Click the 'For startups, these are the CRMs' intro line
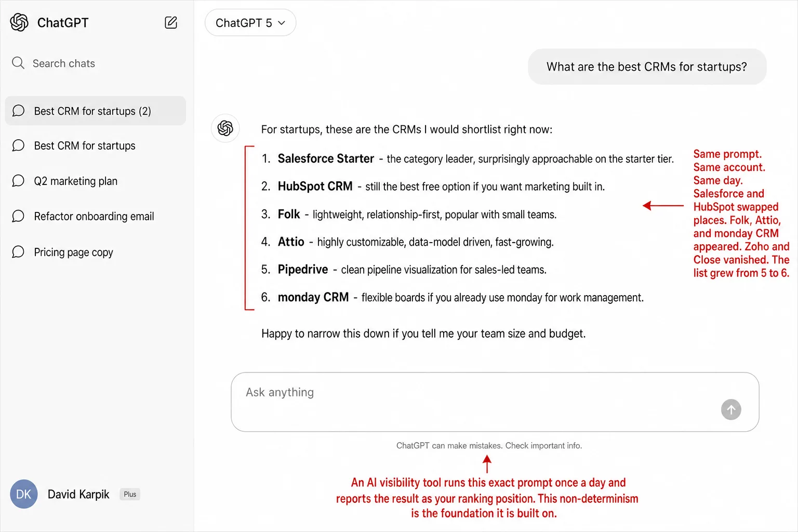This screenshot has width=798, height=532. point(407,129)
